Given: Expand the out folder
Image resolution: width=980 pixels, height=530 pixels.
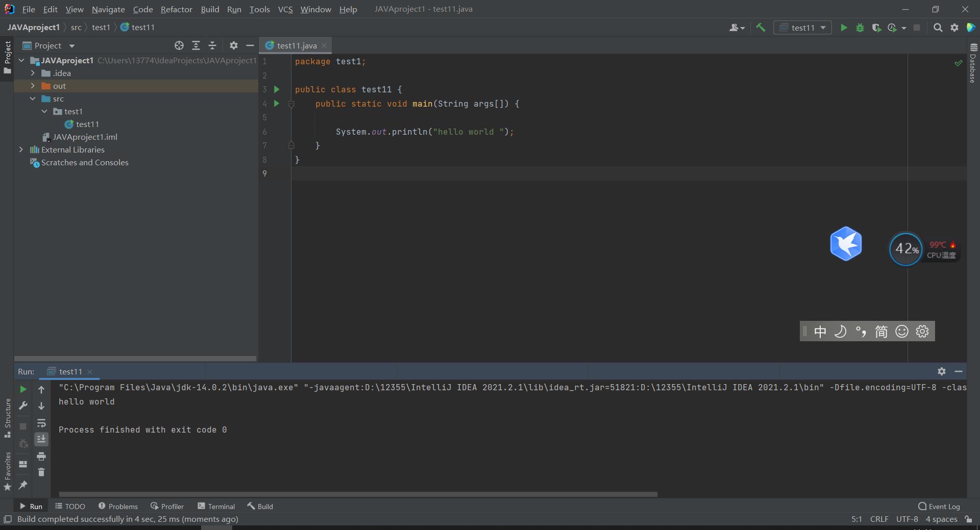Looking at the screenshot, I should pyautogui.click(x=33, y=86).
